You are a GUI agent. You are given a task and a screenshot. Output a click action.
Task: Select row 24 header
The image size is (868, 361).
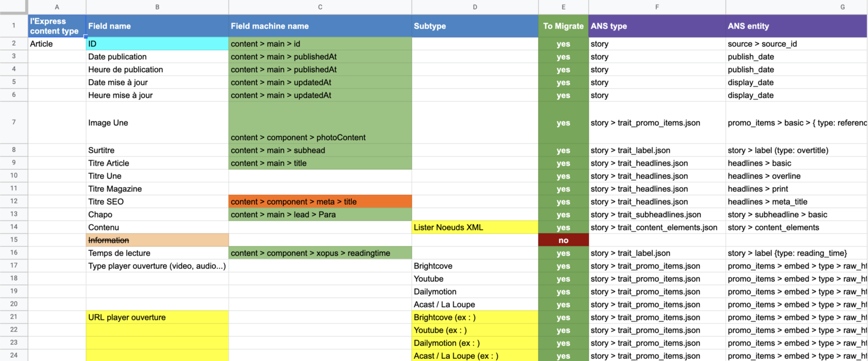pyautogui.click(x=14, y=356)
